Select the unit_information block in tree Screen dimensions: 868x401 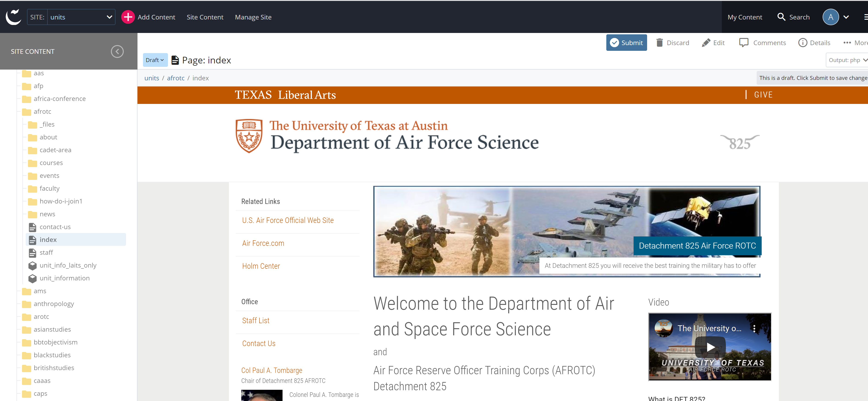click(x=64, y=278)
